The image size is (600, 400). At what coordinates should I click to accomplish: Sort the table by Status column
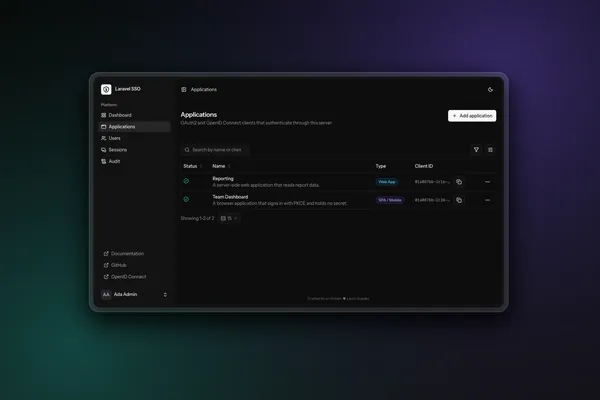point(193,166)
